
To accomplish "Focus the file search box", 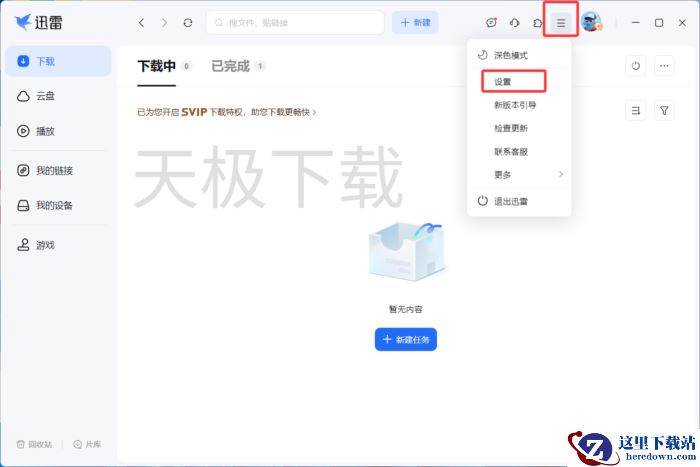I will [x=295, y=23].
